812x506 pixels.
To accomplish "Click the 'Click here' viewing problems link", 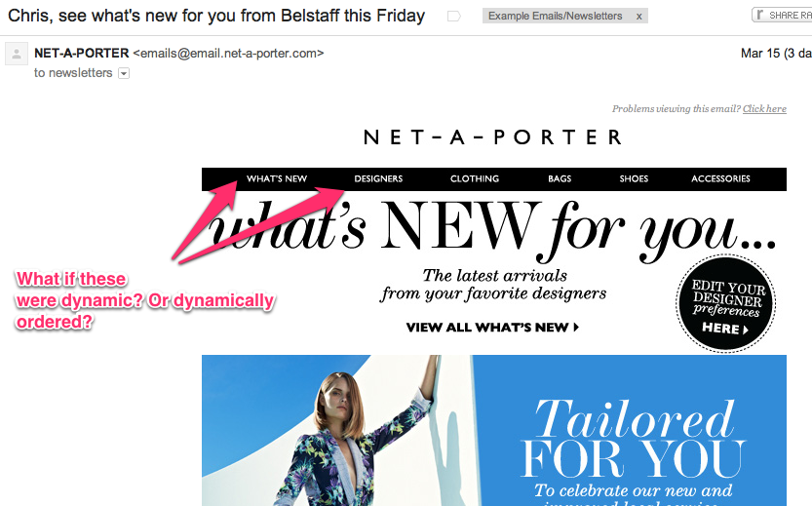I will point(764,109).
